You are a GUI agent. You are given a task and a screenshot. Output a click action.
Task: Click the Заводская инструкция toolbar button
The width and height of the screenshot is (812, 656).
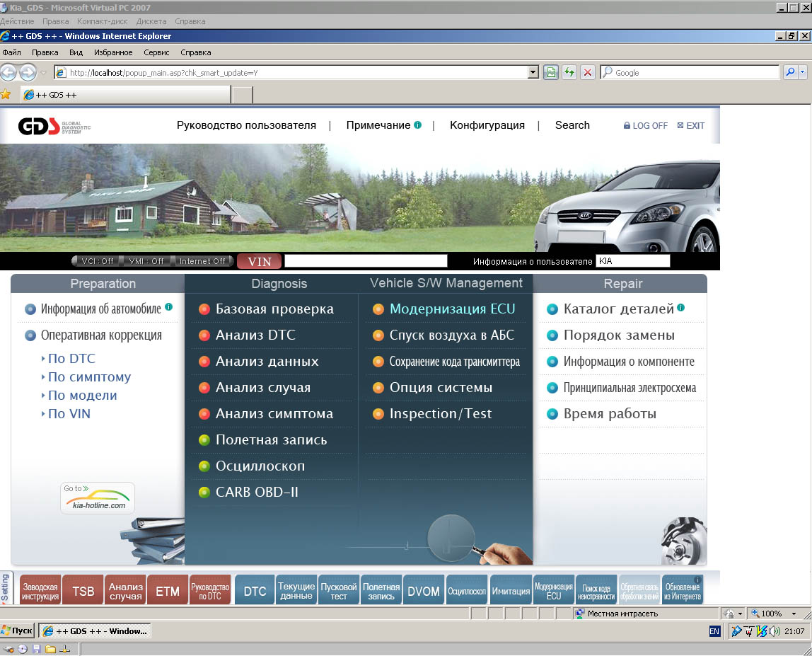[x=40, y=592]
